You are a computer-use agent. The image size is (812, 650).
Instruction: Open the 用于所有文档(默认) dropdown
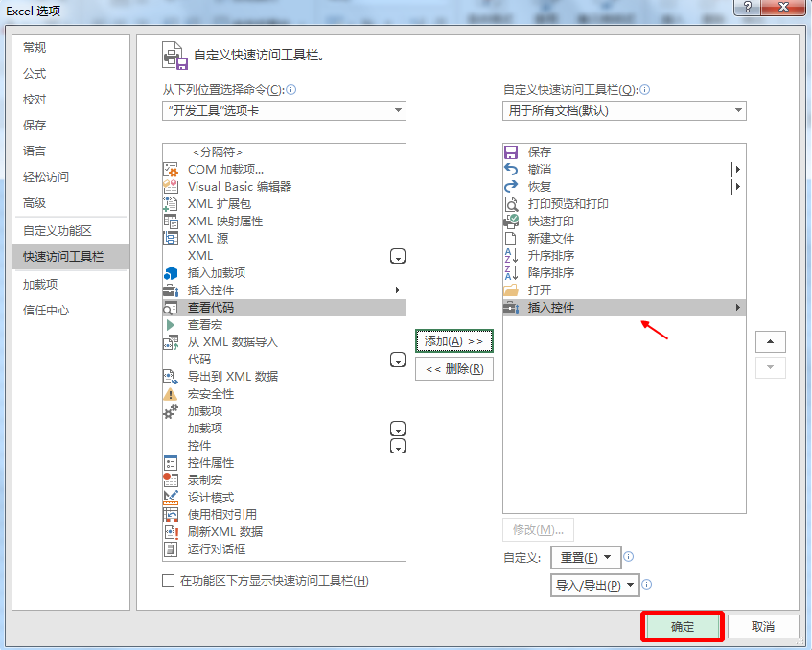(624, 111)
